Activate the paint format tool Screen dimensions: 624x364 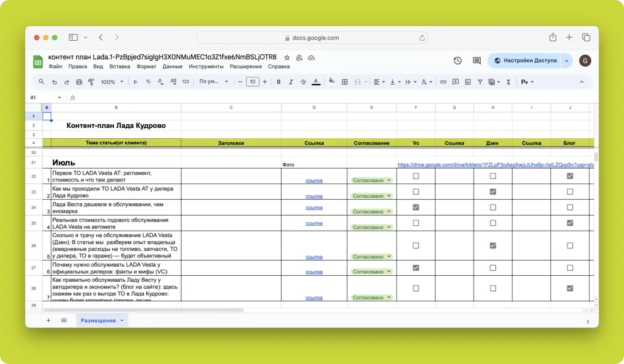click(x=91, y=82)
